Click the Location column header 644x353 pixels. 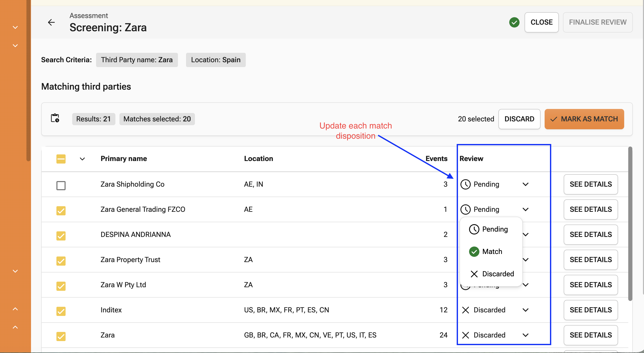[x=258, y=159]
